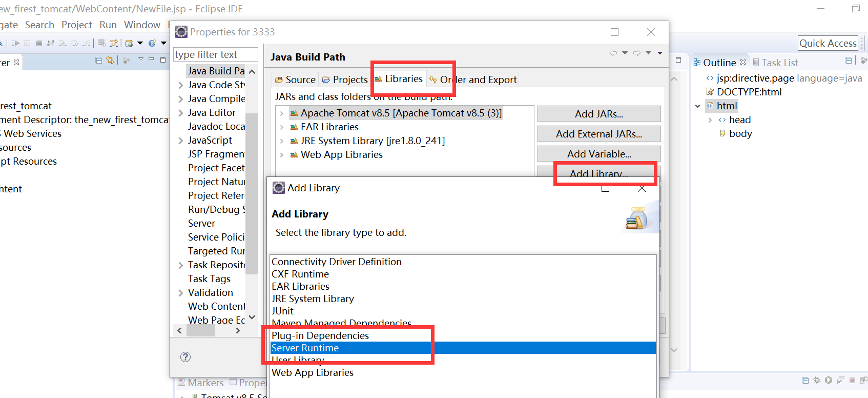868x398 pixels.
Task: Expand the Task Repositories properties node
Action: tap(180, 265)
